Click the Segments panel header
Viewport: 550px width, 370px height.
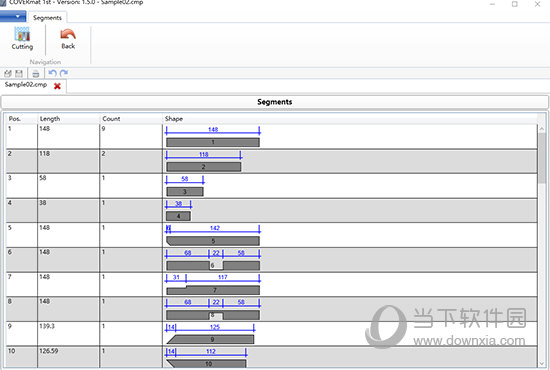(274, 102)
